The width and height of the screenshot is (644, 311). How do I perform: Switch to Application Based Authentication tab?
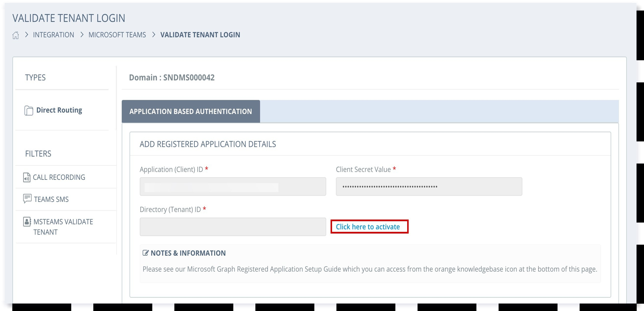point(191,111)
